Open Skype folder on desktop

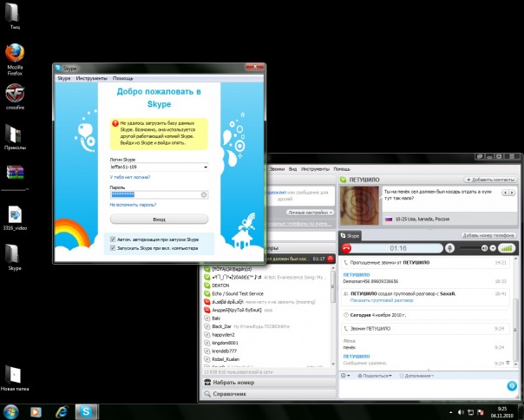pos(15,257)
